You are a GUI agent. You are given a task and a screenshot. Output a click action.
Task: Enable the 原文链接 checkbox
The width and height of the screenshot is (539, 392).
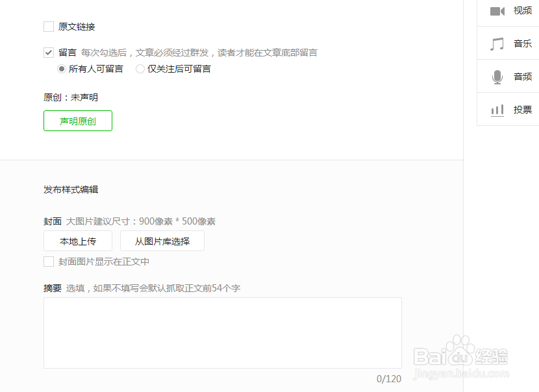48,27
